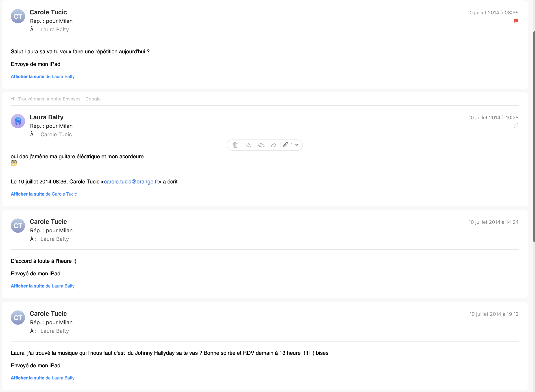Image resolution: width=535 pixels, height=392 pixels.
Task: Click the paperclip attachment icon in toolbar
Action: click(286, 145)
